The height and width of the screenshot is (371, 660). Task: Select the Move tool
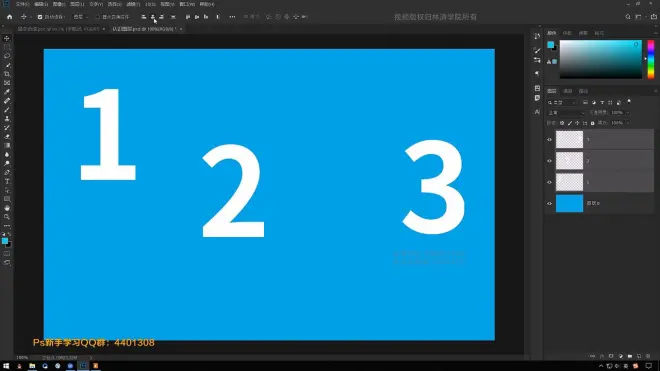coord(7,38)
